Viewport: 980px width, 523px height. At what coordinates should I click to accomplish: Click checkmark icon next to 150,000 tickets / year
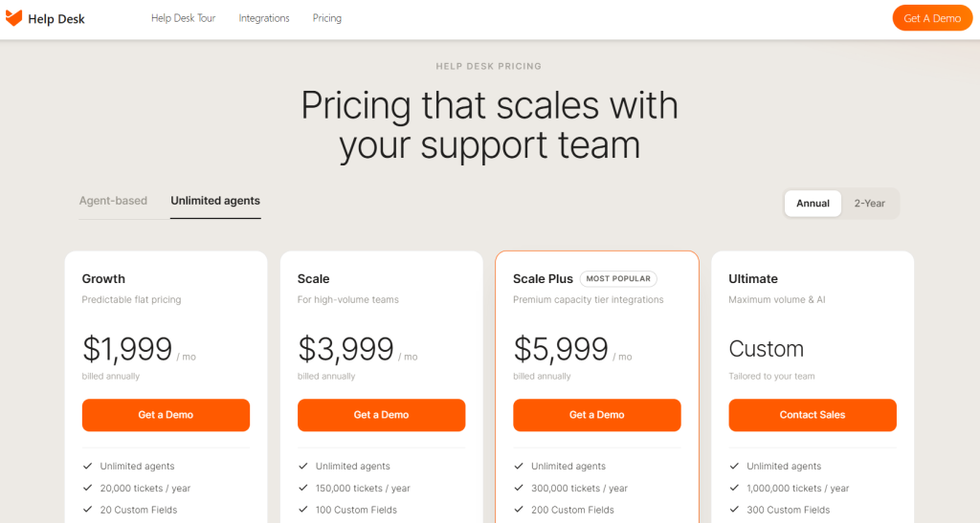point(303,488)
